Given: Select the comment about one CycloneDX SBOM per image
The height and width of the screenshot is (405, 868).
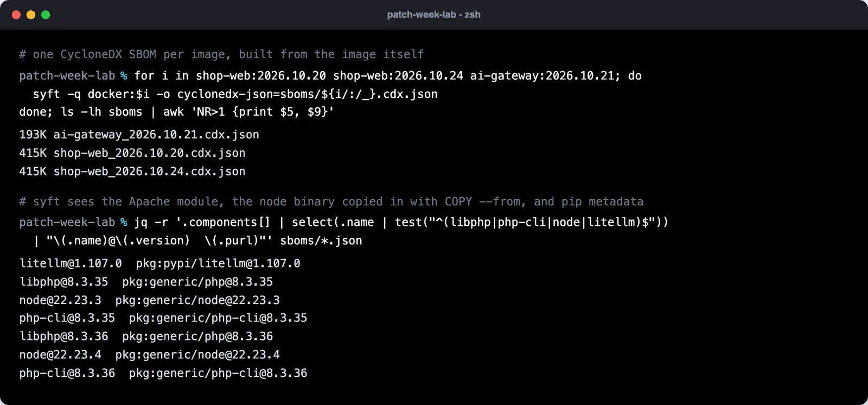Looking at the screenshot, I should pyautogui.click(x=221, y=54).
